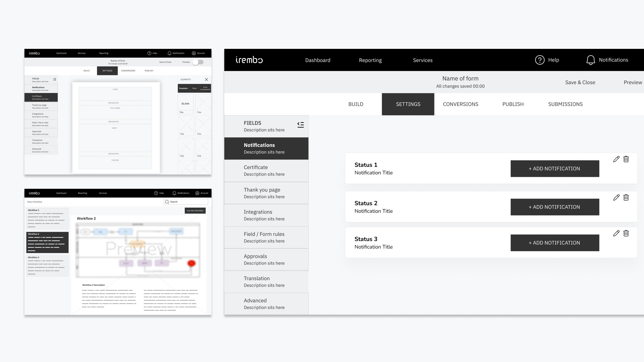Click the delete icon for Status 3
The image size is (644, 362).
[x=626, y=233]
